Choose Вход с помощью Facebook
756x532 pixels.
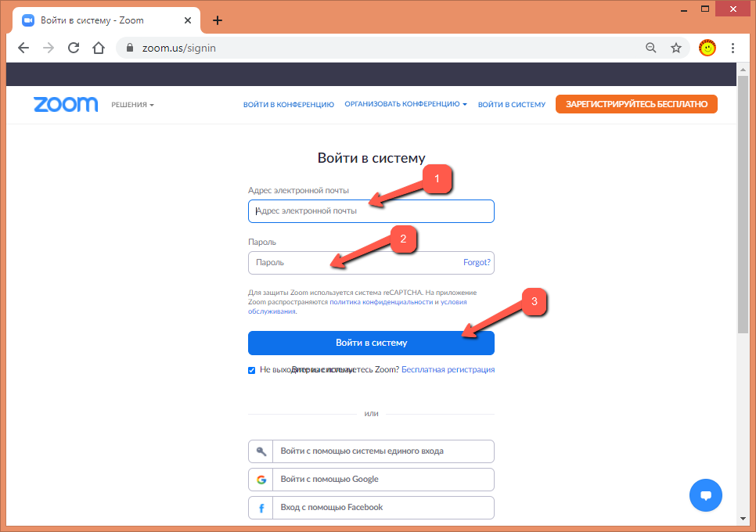click(x=371, y=508)
